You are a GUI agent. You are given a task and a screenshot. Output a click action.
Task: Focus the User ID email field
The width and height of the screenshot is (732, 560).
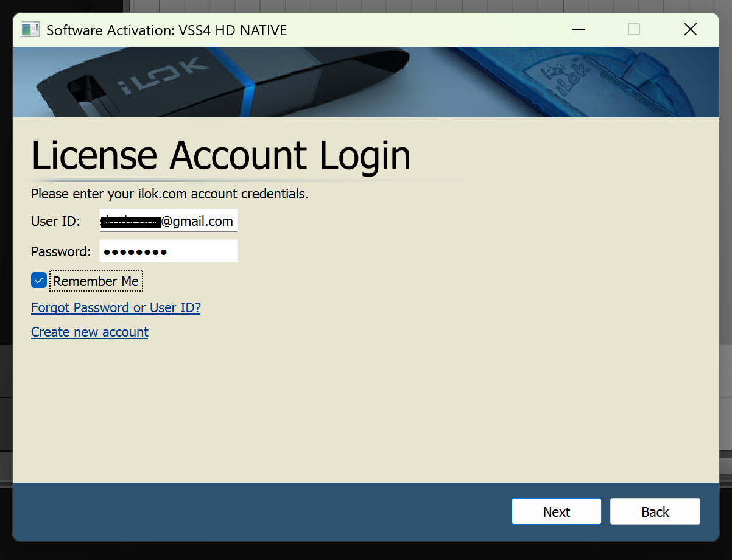point(169,221)
